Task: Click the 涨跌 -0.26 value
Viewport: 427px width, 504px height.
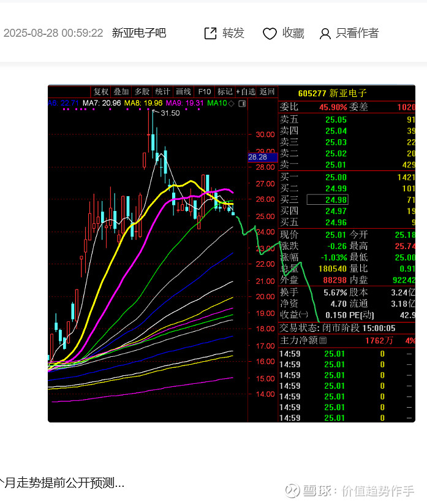Action: [337, 246]
